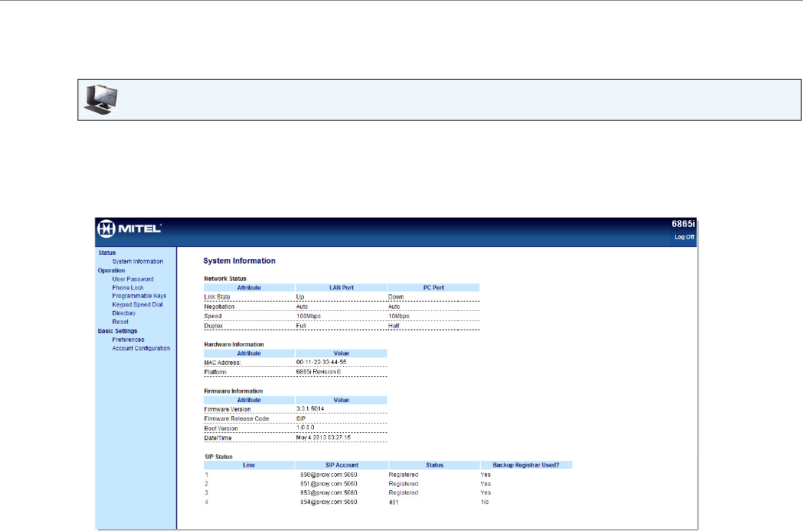Image resolution: width=803 pixels, height=532 pixels.
Task: Select firmware version 3.3.1.5014
Action: click(x=310, y=409)
